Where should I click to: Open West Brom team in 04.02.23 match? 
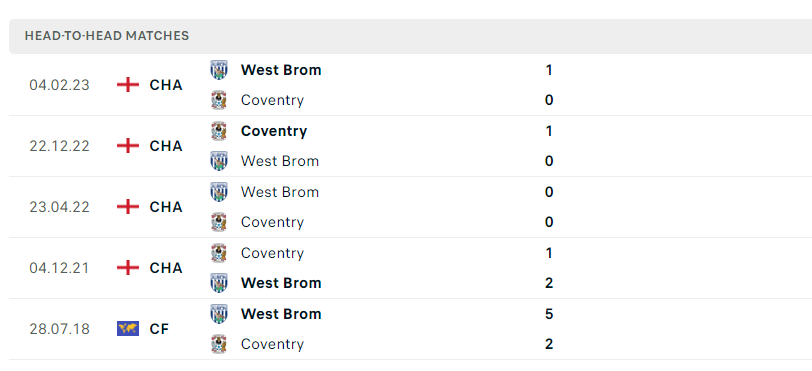(x=281, y=70)
